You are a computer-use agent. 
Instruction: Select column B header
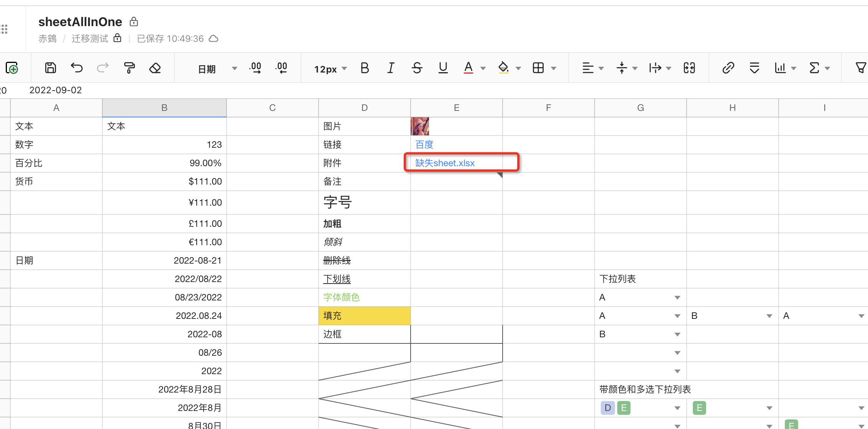tap(164, 108)
